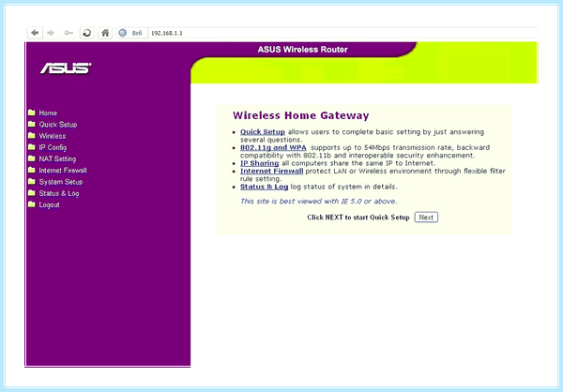563x392 pixels.
Task: Click Logout in the sidebar
Action: point(49,205)
